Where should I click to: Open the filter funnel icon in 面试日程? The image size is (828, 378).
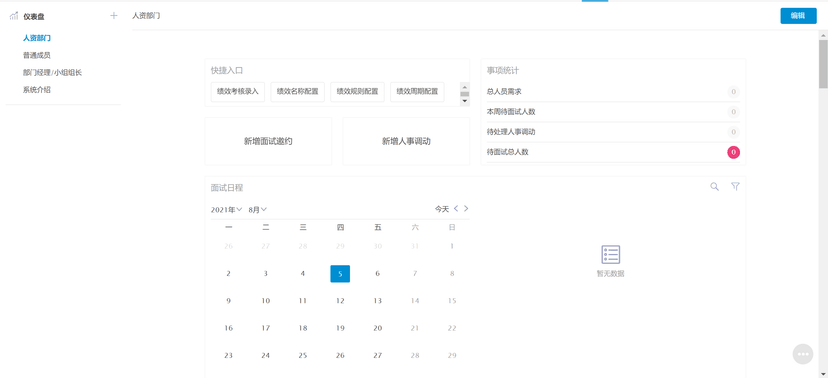pos(735,186)
